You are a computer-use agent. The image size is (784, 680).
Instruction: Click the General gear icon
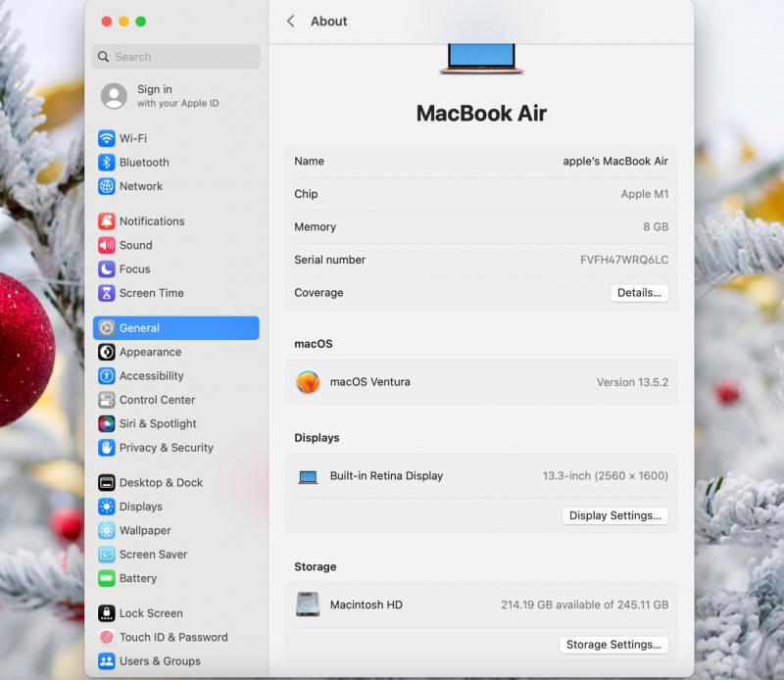pos(107,328)
